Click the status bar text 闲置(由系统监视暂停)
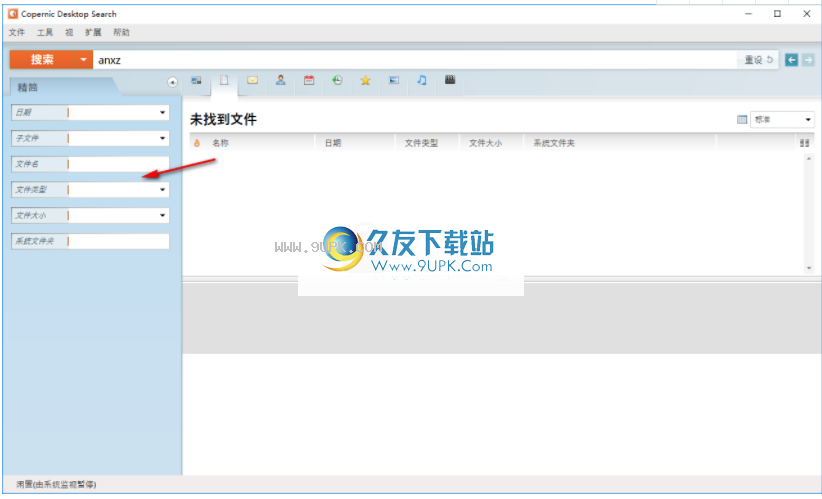 pyautogui.click(x=56, y=484)
